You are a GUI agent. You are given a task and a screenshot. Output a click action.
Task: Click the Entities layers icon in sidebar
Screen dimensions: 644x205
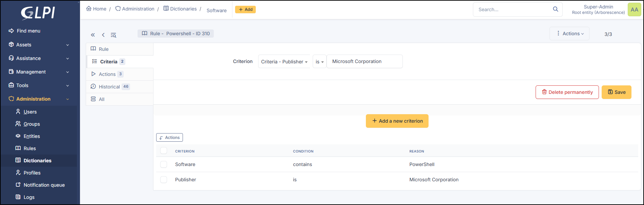pos(18,136)
